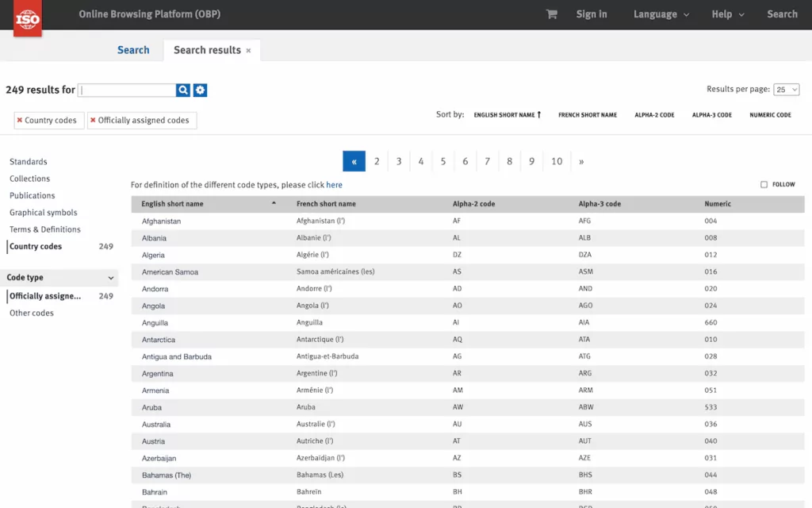Click inside the search input field
The height and width of the screenshot is (508, 812).
tap(127, 90)
